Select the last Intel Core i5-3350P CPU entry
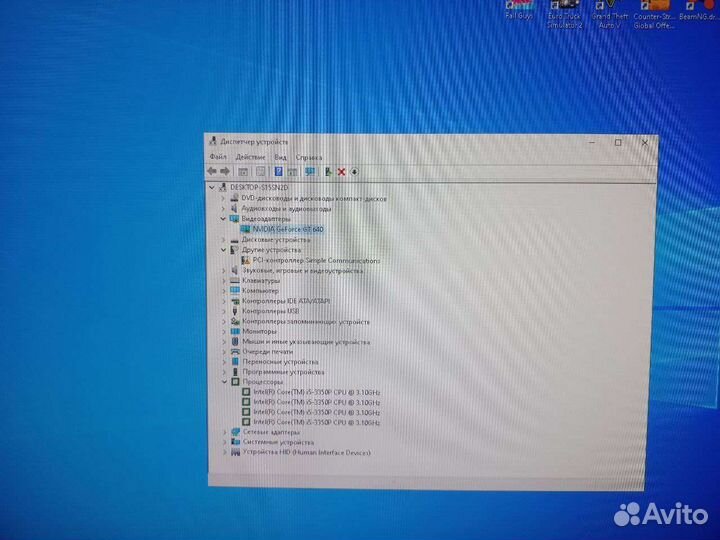Viewport: 720px width, 540px height. point(317,422)
